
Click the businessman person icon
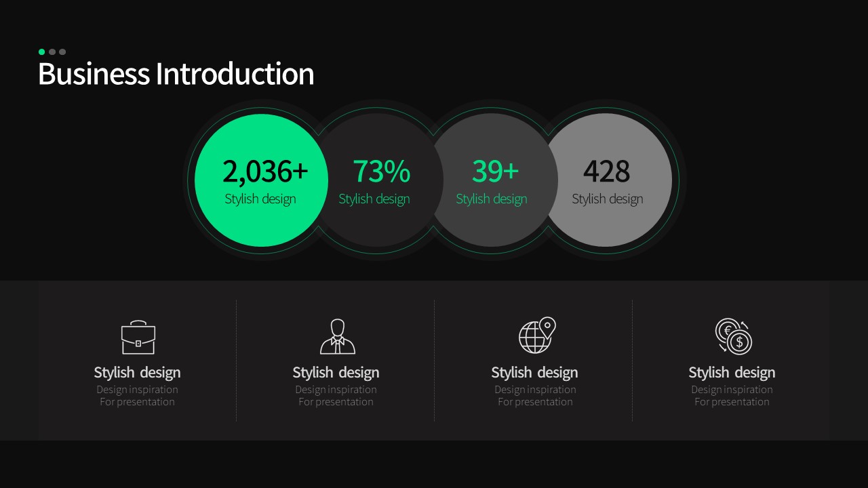pyautogui.click(x=337, y=337)
